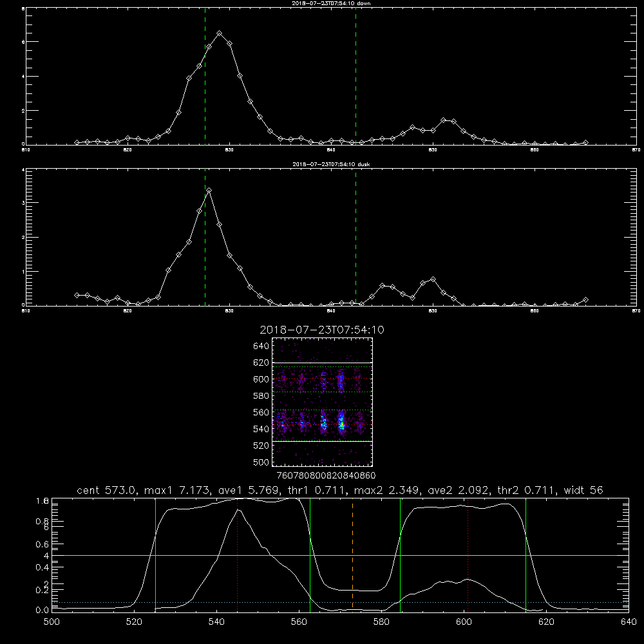Select the 'ave1 5.769' value

[x=249, y=490]
